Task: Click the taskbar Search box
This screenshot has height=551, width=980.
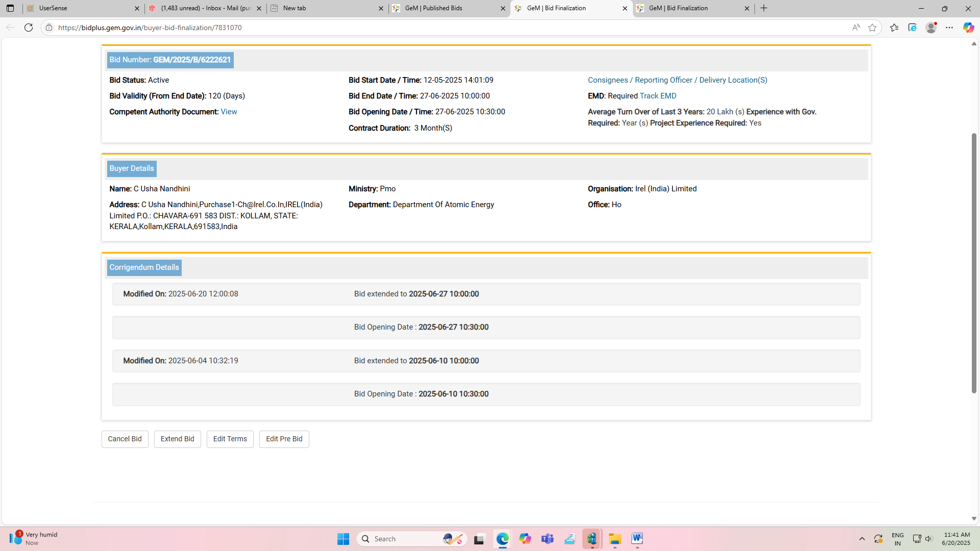Action: 412,539
